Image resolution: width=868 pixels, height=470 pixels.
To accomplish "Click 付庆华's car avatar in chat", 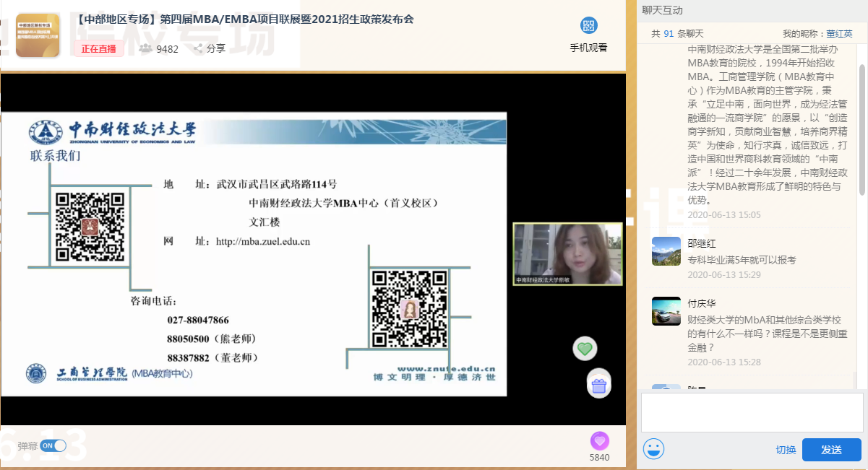I will (x=666, y=311).
